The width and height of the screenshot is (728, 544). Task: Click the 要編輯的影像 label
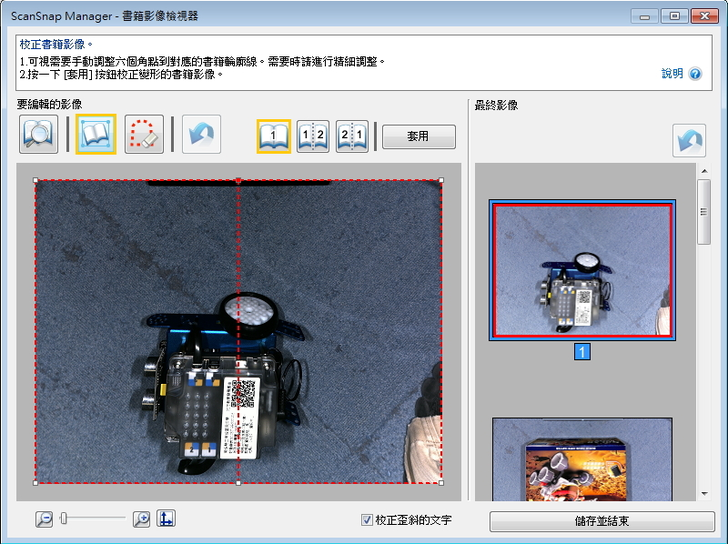[x=49, y=104]
